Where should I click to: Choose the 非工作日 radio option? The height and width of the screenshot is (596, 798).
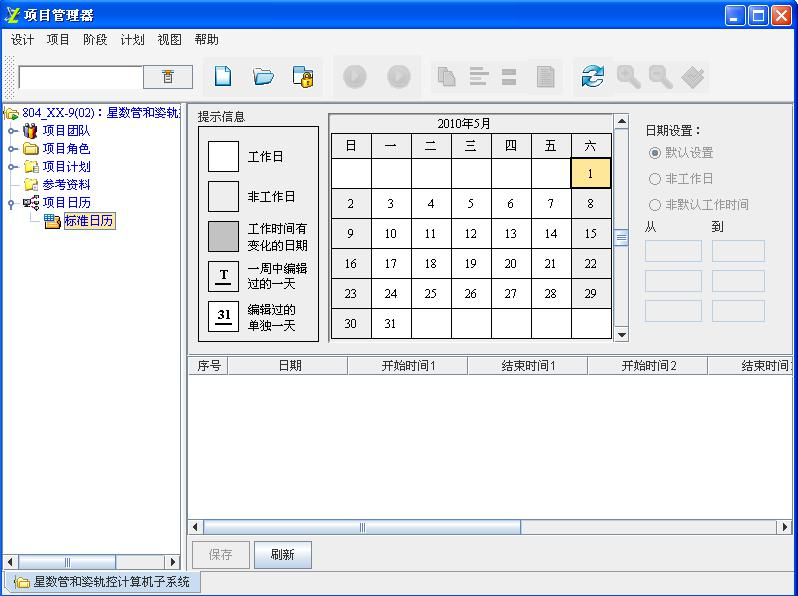coord(655,179)
